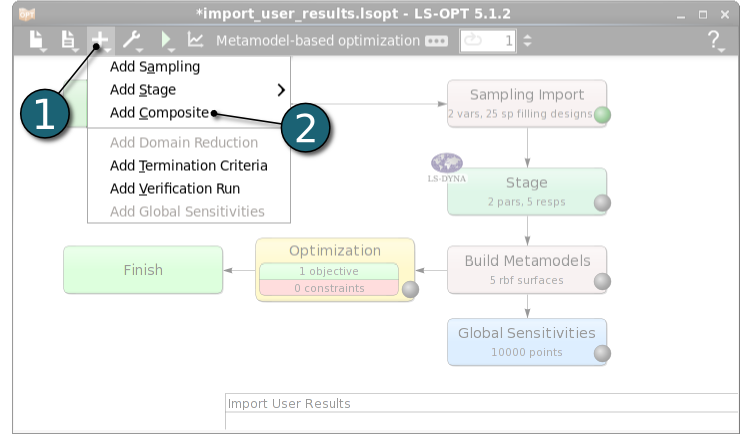
Task: Click the gray status LED on Global Sensitivities
Action: (602, 353)
